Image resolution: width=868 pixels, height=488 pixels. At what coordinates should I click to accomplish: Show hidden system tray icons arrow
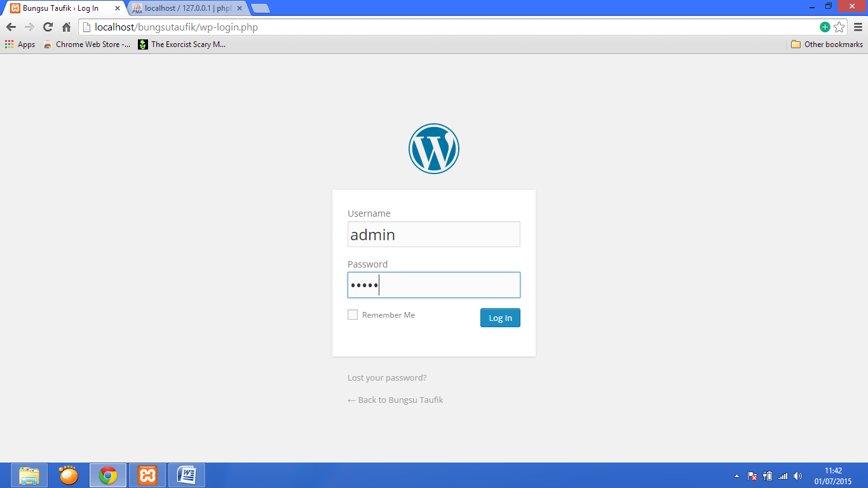tap(736, 476)
